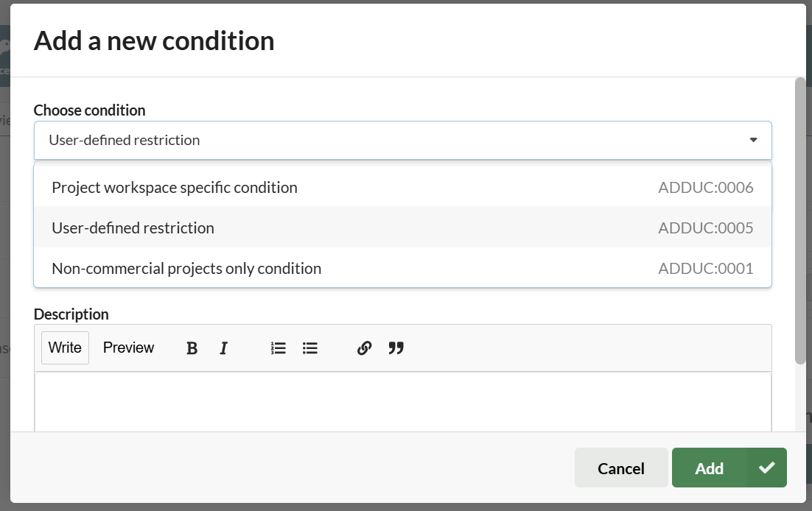
Task: Click the dialog's vertical scrollbar
Action: (800, 221)
